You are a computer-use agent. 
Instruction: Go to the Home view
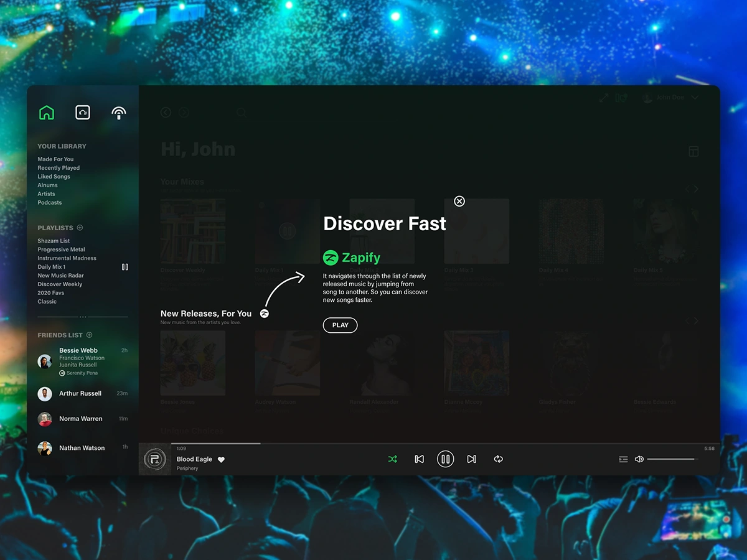tap(47, 113)
